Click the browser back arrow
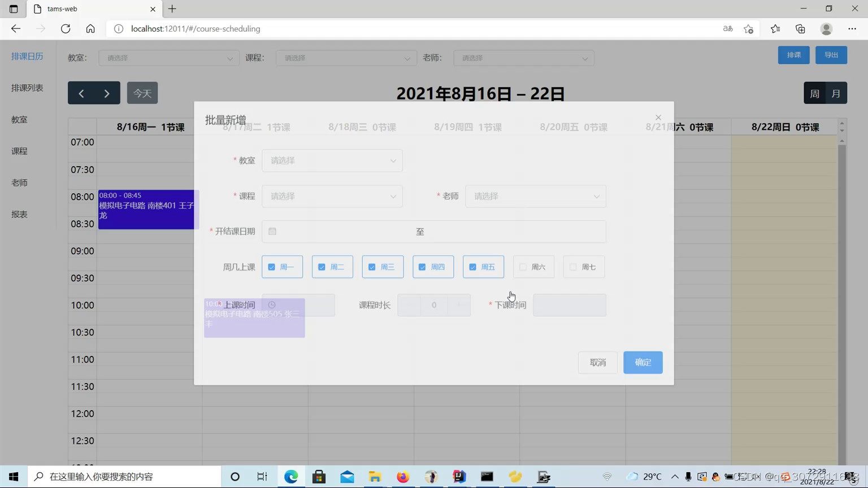 (16, 29)
